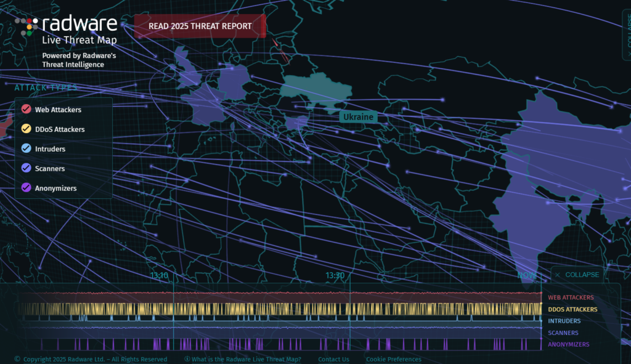The width and height of the screenshot is (631, 364).
Task: Click the ATTACK TYPES heading
Action: click(46, 87)
